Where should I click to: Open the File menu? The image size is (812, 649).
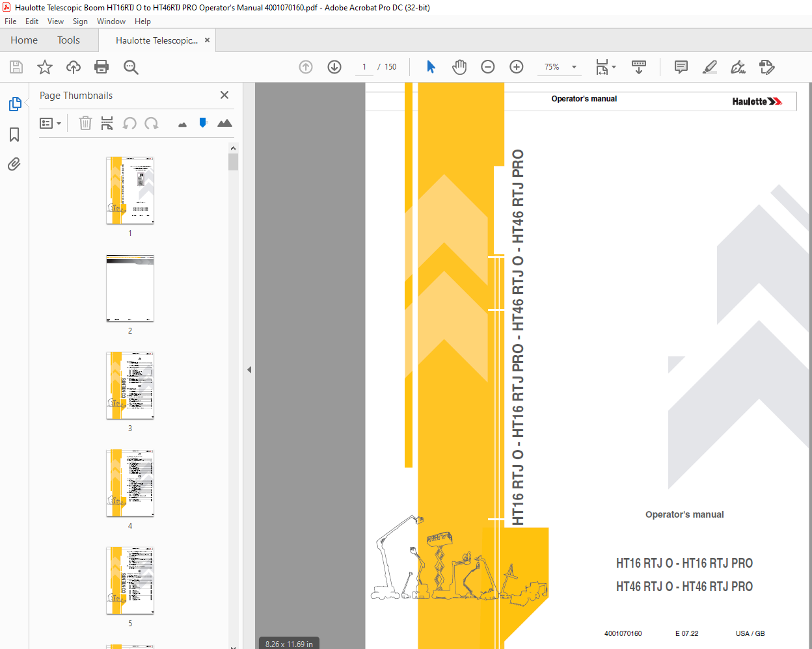coord(10,21)
